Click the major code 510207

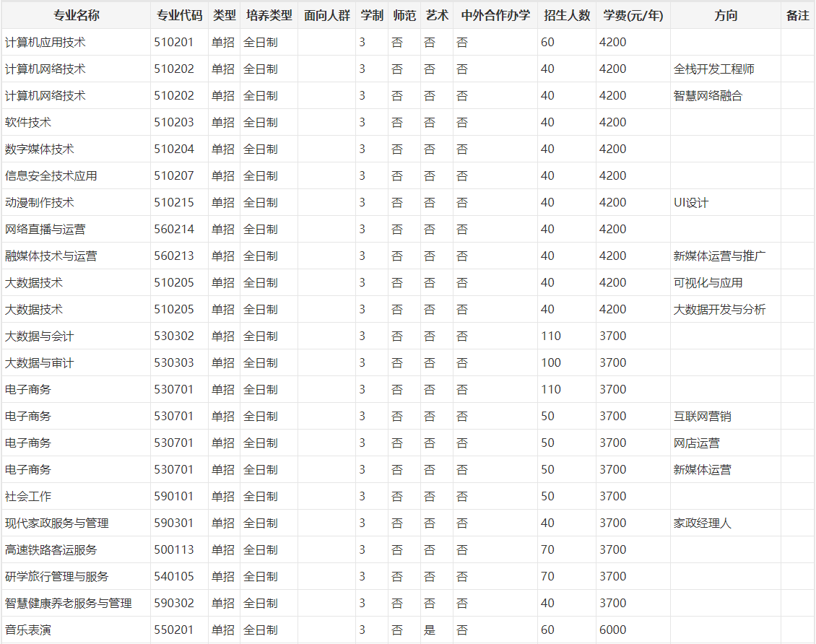coord(174,176)
